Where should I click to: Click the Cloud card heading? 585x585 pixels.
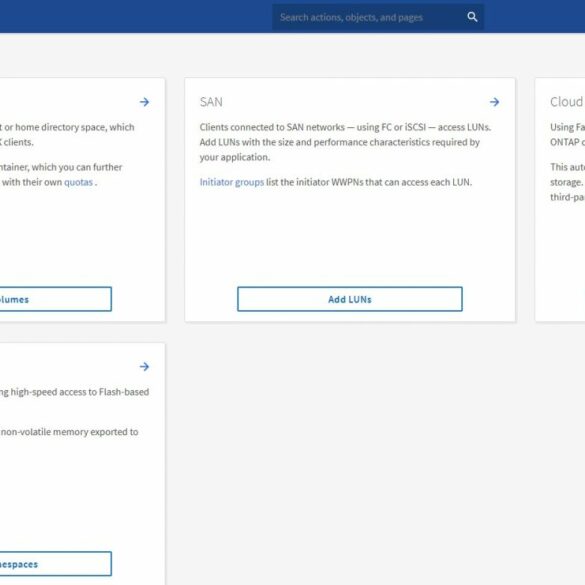pyautogui.click(x=567, y=102)
